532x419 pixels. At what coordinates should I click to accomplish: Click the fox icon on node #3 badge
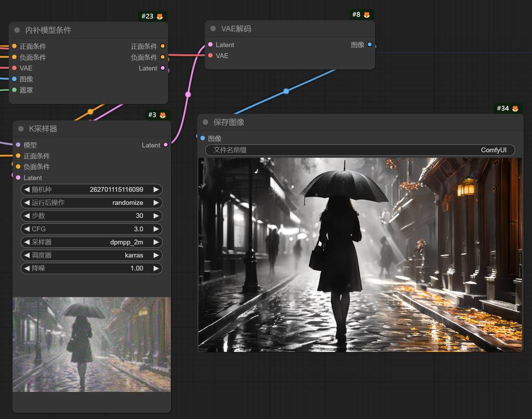coord(162,115)
